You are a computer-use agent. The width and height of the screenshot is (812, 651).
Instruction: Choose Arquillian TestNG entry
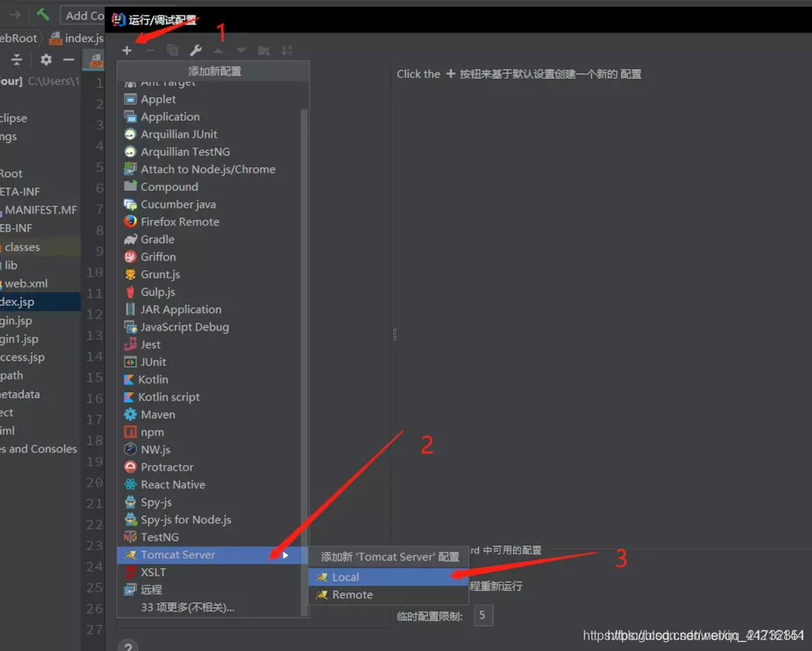209,152
